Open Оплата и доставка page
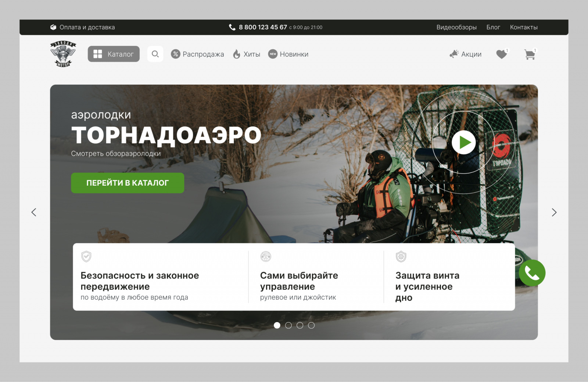Image resolution: width=588 pixels, height=382 pixels. (87, 27)
